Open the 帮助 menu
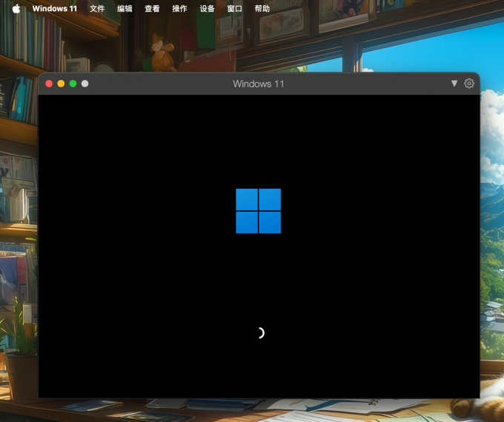504x422 pixels. (262, 9)
